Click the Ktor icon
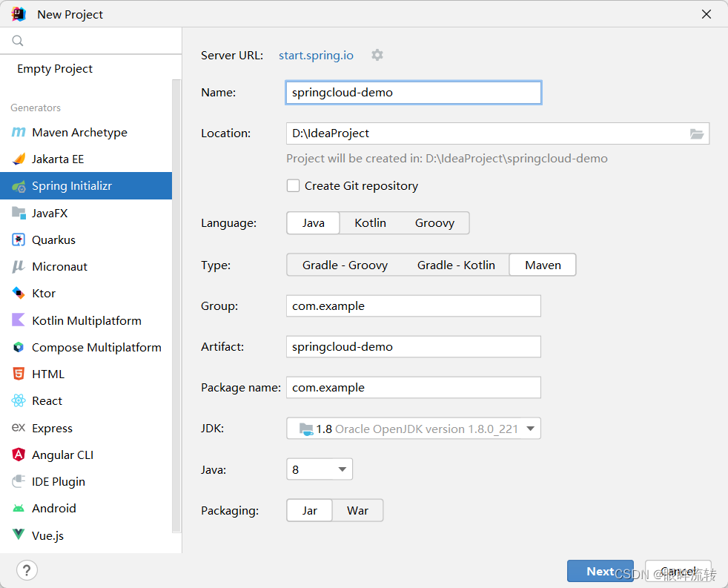Viewport: 728px width, 588px height. (18, 293)
